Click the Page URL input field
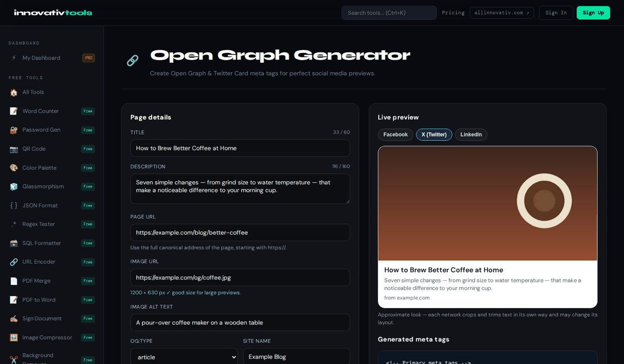The image size is (624, 364). [240, 233]
